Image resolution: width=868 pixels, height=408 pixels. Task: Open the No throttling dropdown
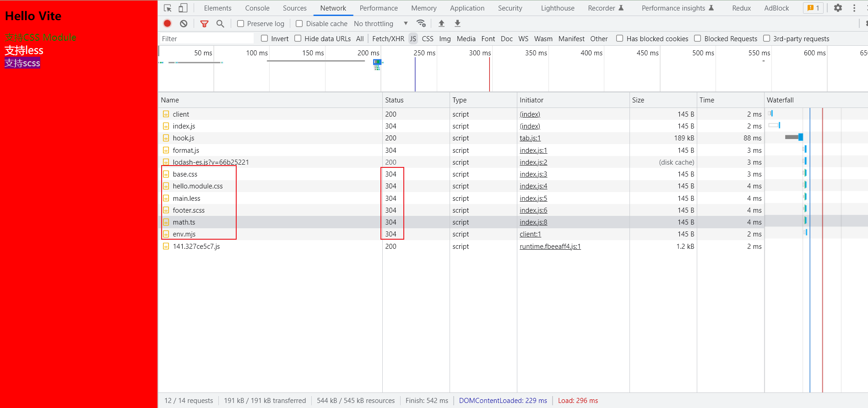pyautogui.click(x=381, y=24)
